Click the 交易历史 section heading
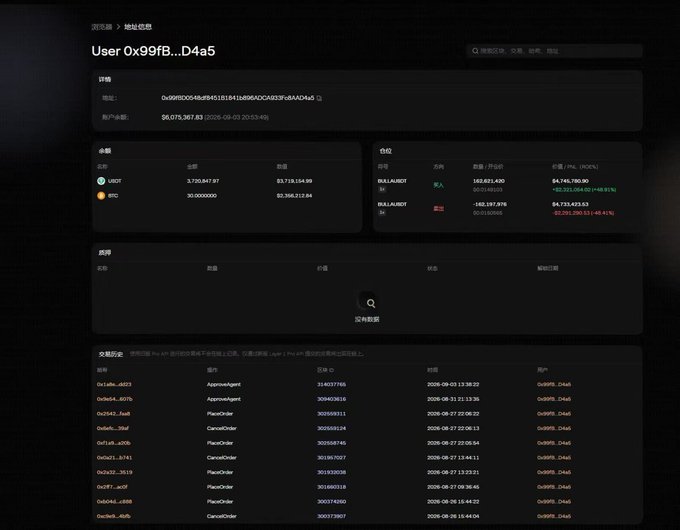 point(111,354)
